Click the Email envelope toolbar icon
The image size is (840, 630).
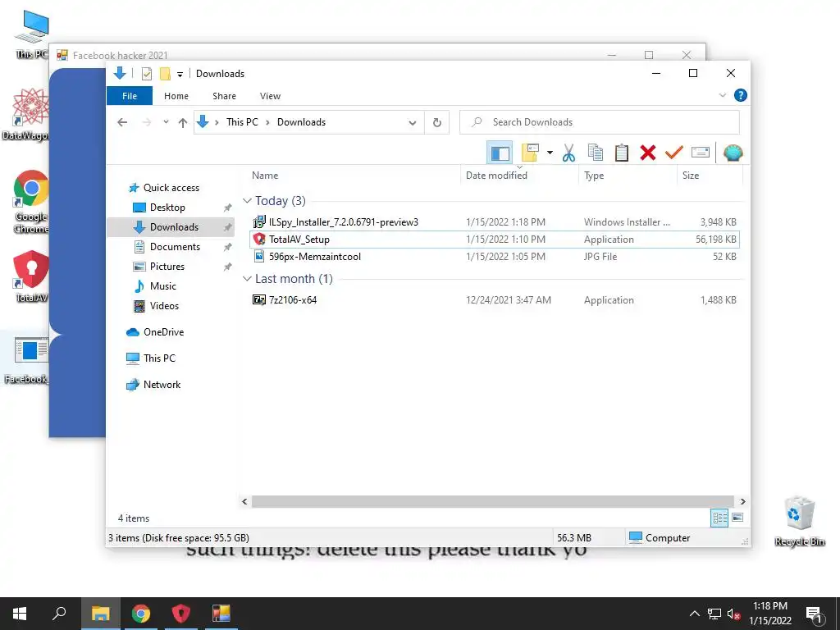pyautogui.click(x=701, y=153)
